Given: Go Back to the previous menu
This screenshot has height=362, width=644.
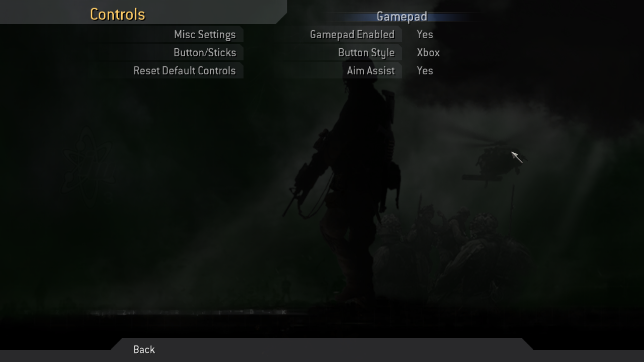Looking at the screenshot, I should point(144,349).
